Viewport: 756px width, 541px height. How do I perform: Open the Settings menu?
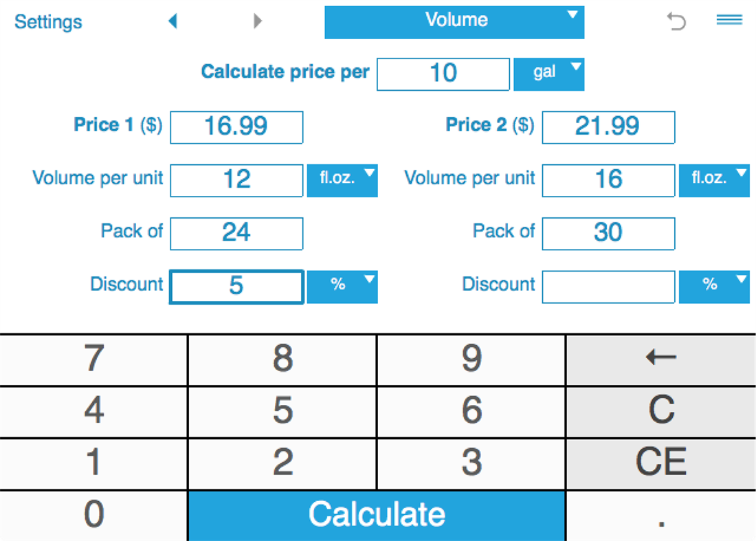coord(47,21)
